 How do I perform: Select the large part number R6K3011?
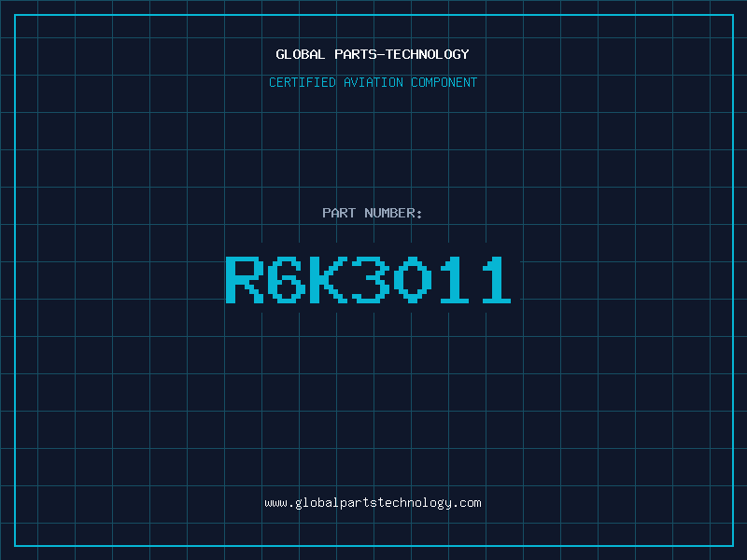click(369, 280)
